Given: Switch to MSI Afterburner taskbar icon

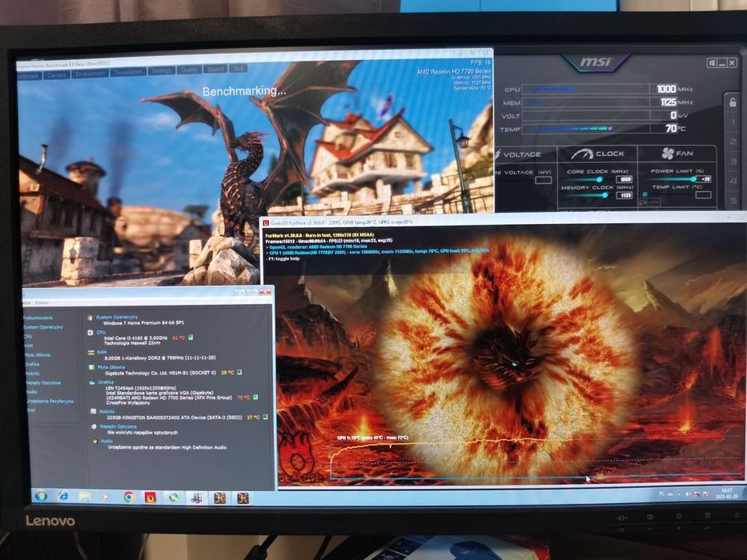Looking at the screenshot, I should [196, 498].
